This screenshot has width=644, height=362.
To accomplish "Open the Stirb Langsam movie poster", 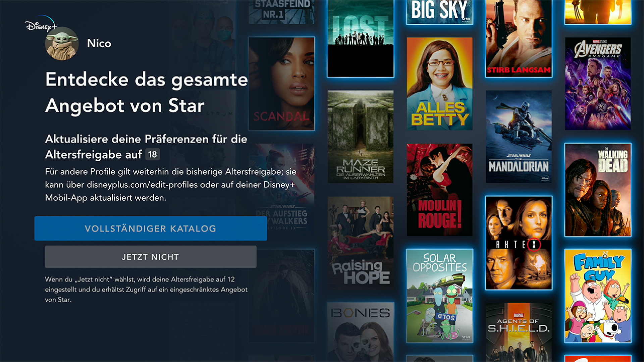I will tap(519, 38).
